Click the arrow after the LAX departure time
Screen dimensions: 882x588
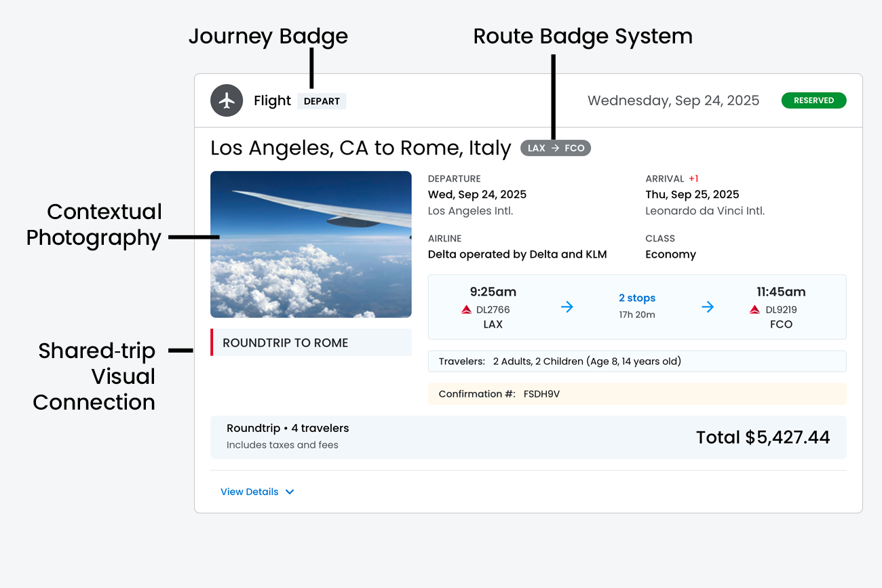pos(567,307)
